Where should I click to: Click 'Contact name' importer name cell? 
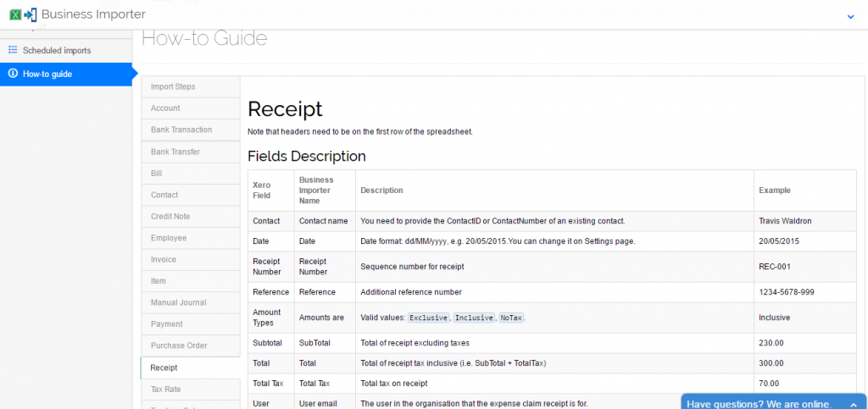click(x=324, y=221)
